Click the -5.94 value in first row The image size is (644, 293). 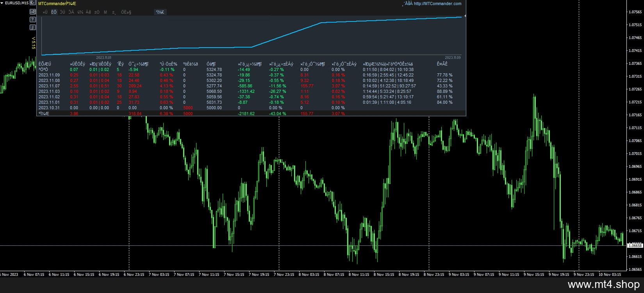(x=134, y=69)
